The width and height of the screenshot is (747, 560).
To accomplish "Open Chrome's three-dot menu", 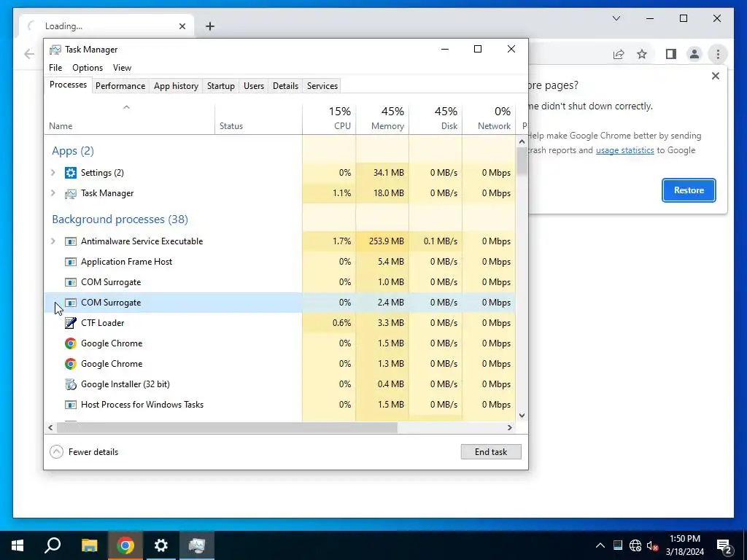I will (718, 54).
